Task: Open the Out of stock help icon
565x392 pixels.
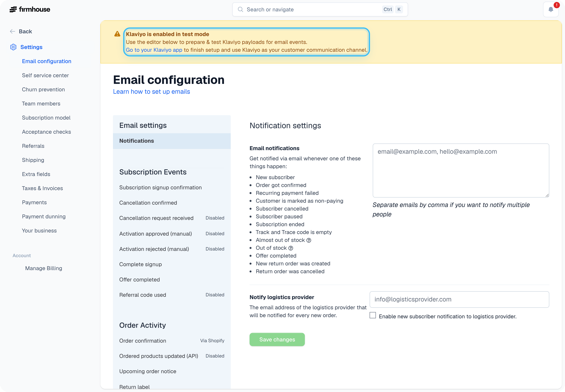Action: [x=291, y=248]
